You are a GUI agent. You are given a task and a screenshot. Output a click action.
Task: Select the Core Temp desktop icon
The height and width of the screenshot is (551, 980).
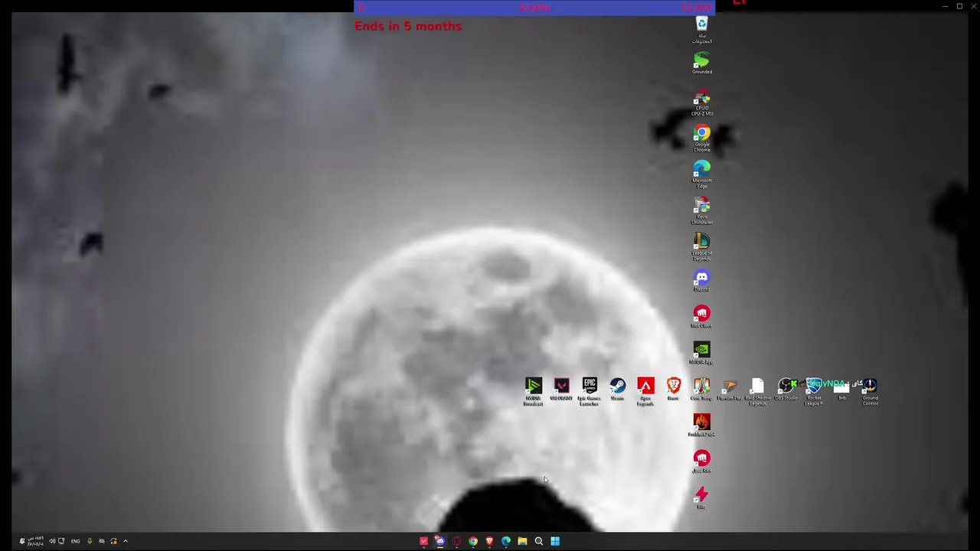[x=701, y=389]
